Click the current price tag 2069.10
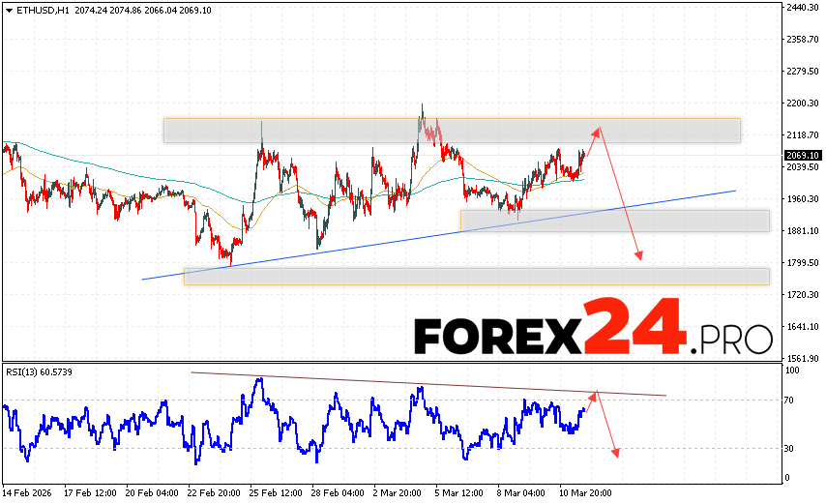The width and height of the screenshot is (826, 504). (803, 155)
